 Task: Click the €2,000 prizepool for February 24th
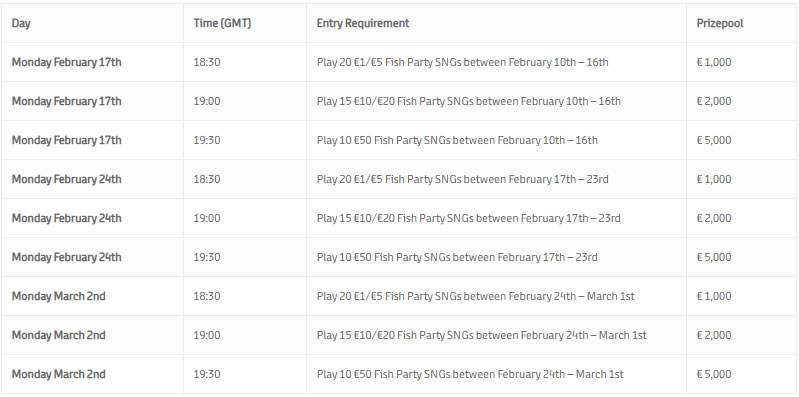coord(714,218)
